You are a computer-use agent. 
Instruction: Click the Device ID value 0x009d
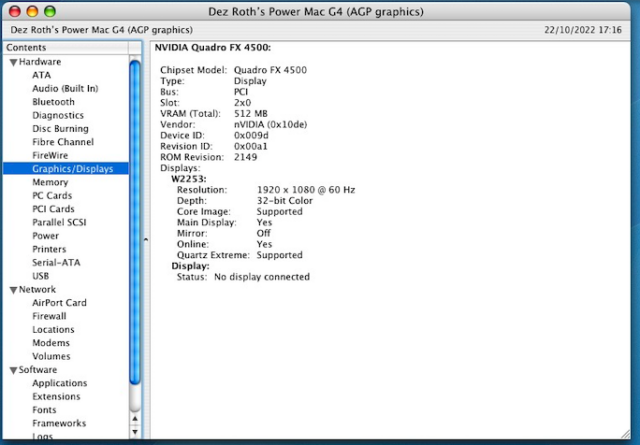click(251, 136)
